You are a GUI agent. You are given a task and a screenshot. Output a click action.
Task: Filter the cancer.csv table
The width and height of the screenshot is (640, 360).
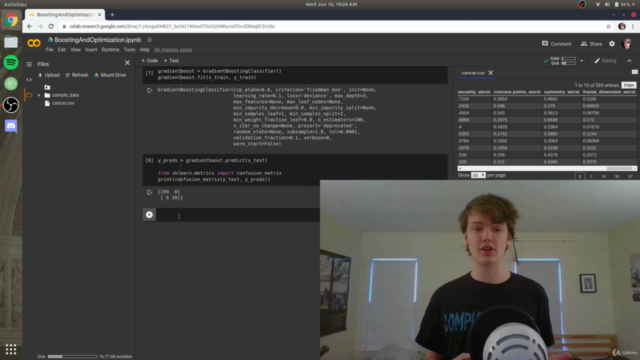tap(629, 85)
